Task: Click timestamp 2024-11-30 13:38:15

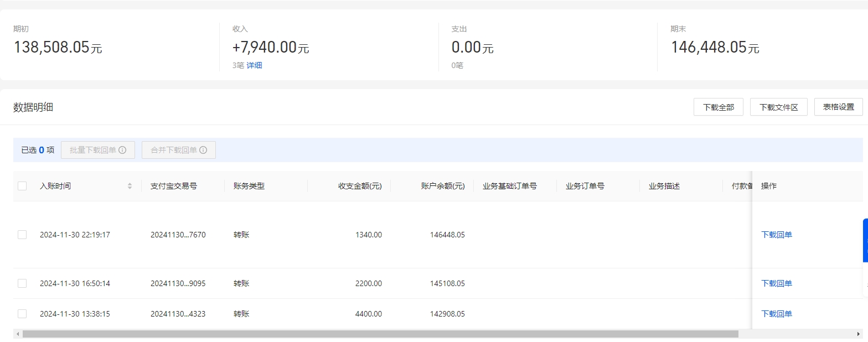Action: pos(75,314)
